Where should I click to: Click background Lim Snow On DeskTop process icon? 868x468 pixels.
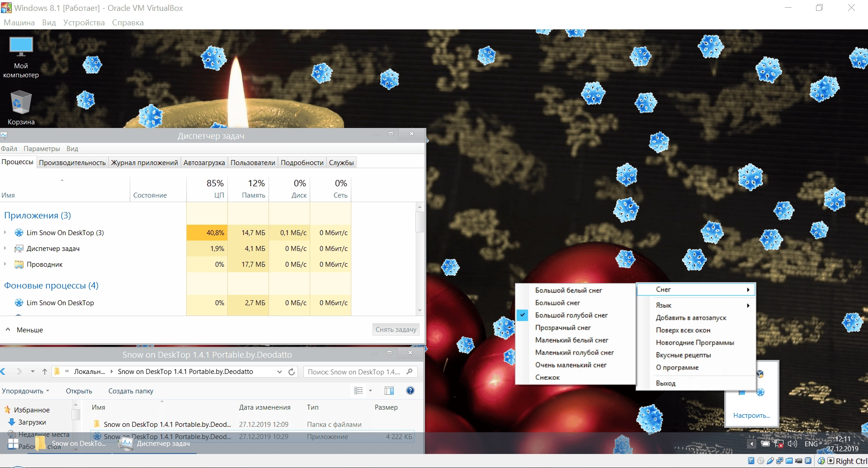pos(19,303)
